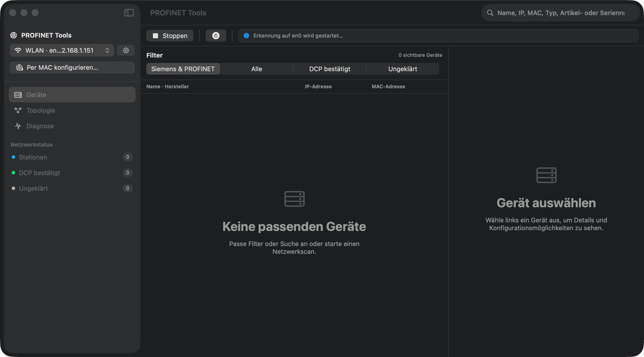
Task: Stop the discovery with Stoppen
Action: 170,36
